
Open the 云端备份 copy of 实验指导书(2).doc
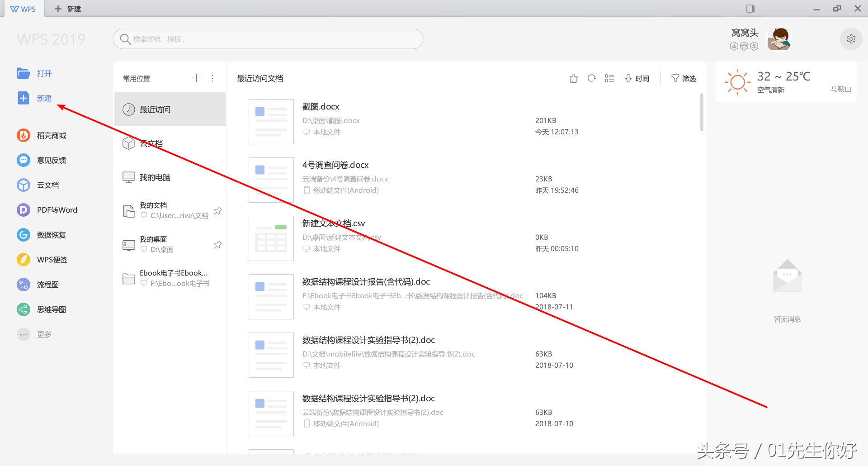click(x=368, y=399)
